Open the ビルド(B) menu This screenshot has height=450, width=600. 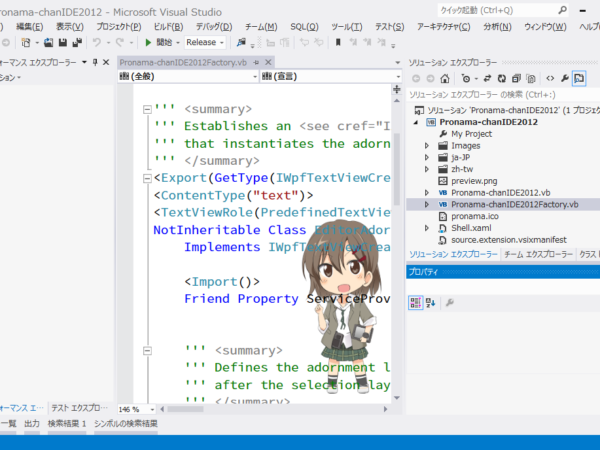[x=168, y=27]
